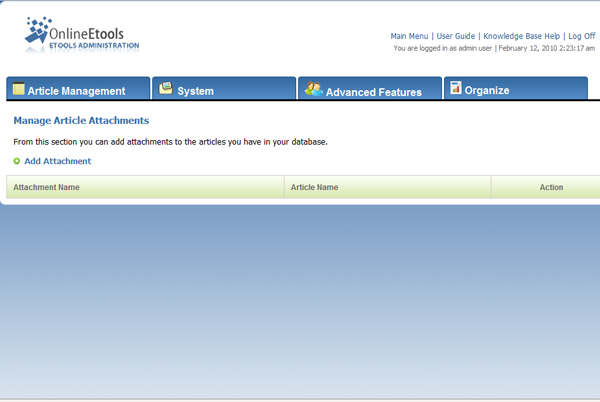Click the Attachment Name column header
Image resolution: width=600 pixels, height=402 pixels.
[x=46, y=187]
